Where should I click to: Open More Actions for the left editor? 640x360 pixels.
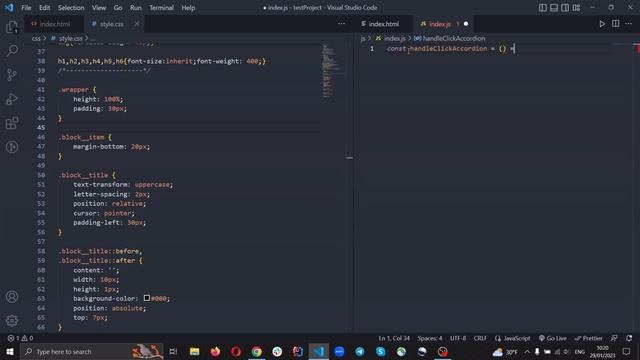pos(342,24)
